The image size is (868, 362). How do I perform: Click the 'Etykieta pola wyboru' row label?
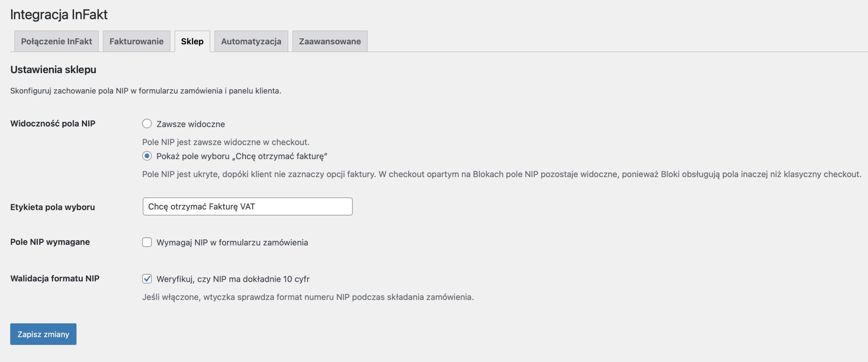tap(53, 207)
